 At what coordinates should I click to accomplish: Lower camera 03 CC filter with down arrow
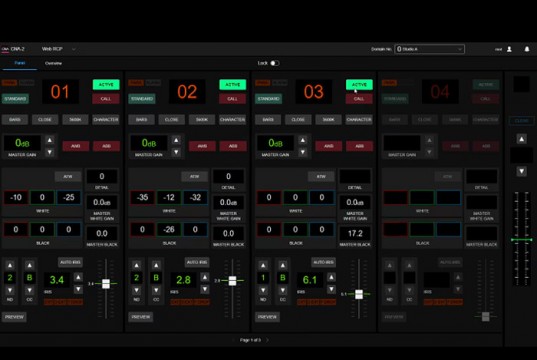click(283, 290)
